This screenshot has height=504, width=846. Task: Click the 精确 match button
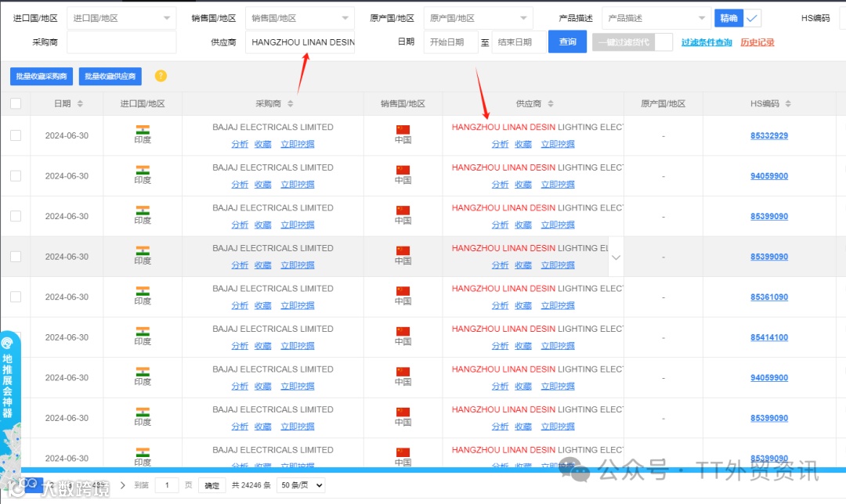click(x=728, y=18)
